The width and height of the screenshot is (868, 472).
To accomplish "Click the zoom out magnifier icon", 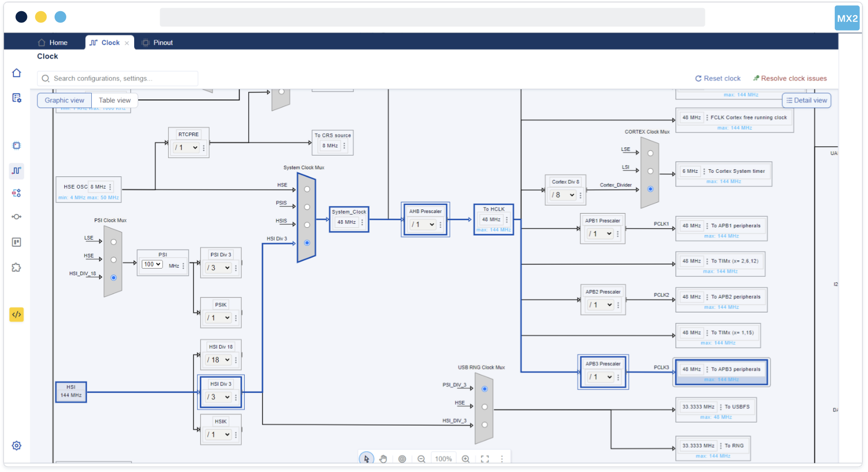I will 421,459.
